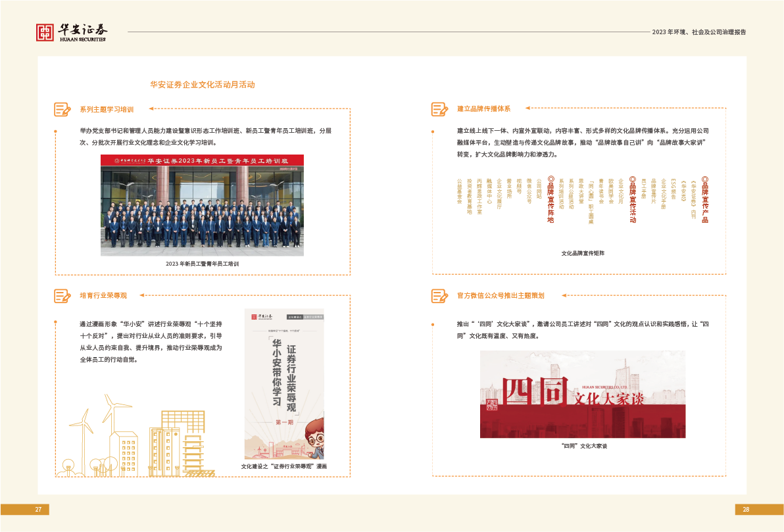The image size is (784, 532).
Task: Open the new employee training group photo
Action: click(x=202, y=205)
